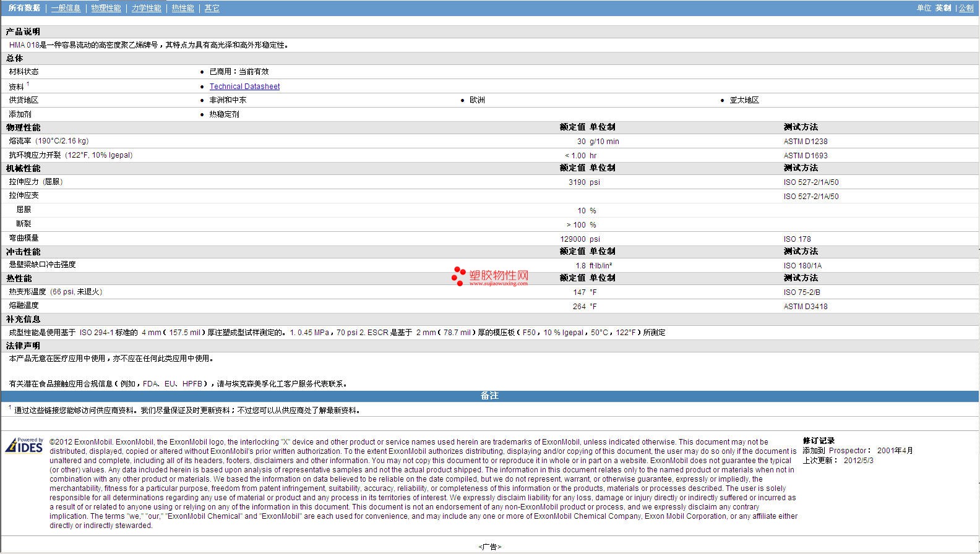Screen dimensions: 980x554
Task: Choose 英制 units
Action: (943, 8)
